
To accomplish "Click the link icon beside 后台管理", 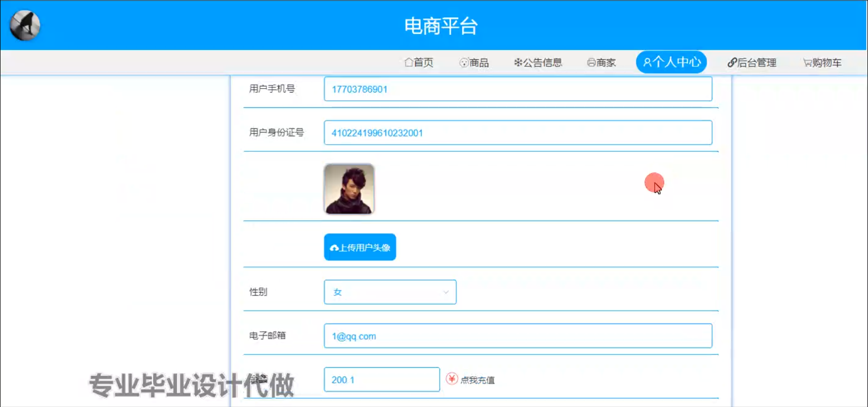I will 732,62.
